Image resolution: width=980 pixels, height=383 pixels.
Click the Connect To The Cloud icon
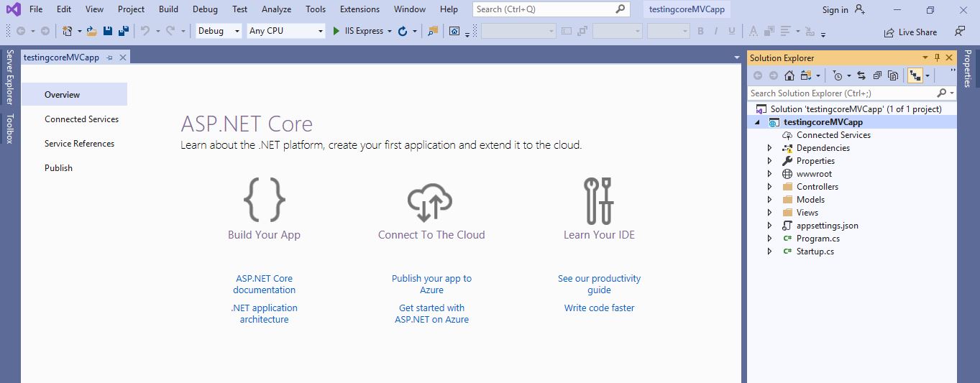(430, 201)
